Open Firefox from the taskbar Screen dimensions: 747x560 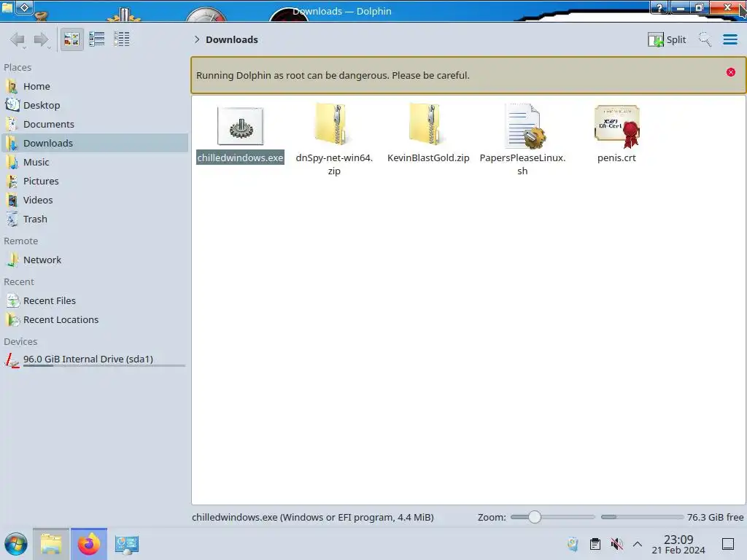point(89,544)
